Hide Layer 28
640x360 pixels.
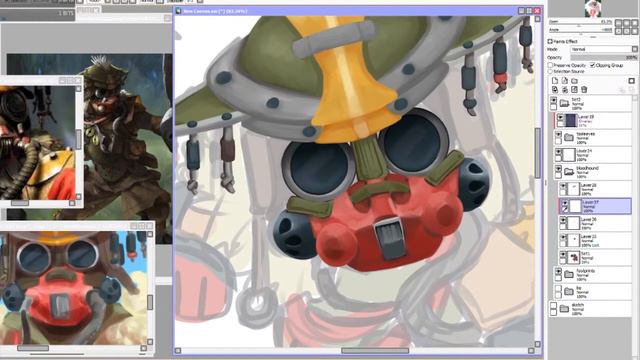(563, 187)
